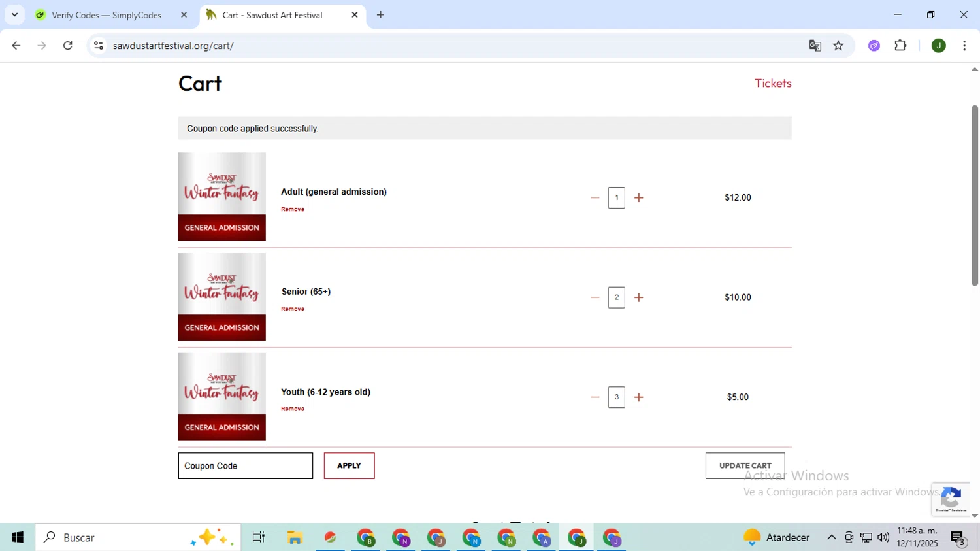Open the clock showing 11:48 a. m.
980x551 pixels.
917,537
